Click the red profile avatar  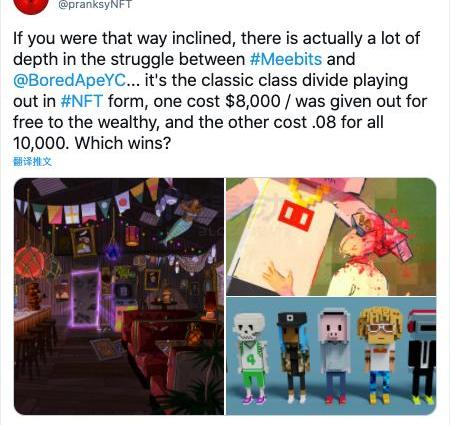pyautogui.click(x=31, y=6)
